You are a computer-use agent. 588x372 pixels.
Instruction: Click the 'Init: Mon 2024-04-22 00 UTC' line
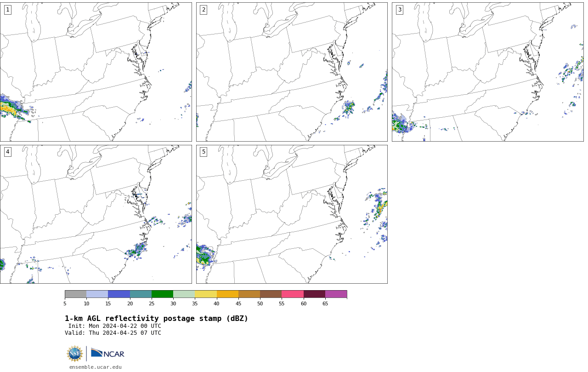point(115,326)
